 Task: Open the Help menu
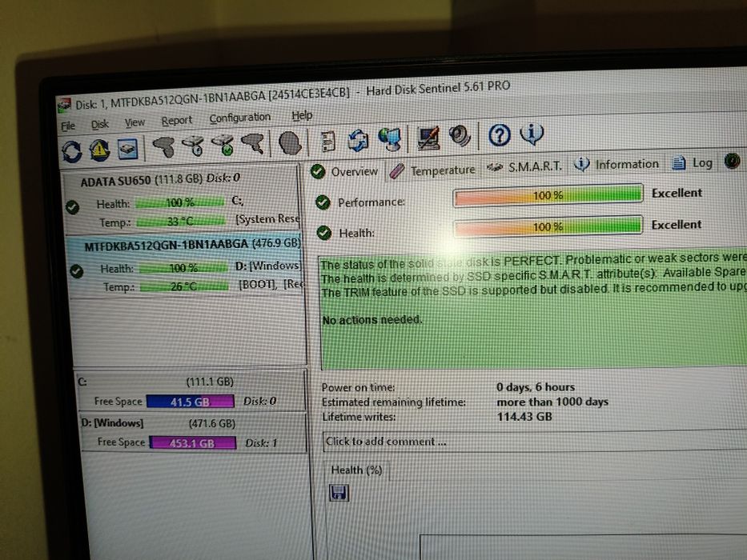[302, 115]
